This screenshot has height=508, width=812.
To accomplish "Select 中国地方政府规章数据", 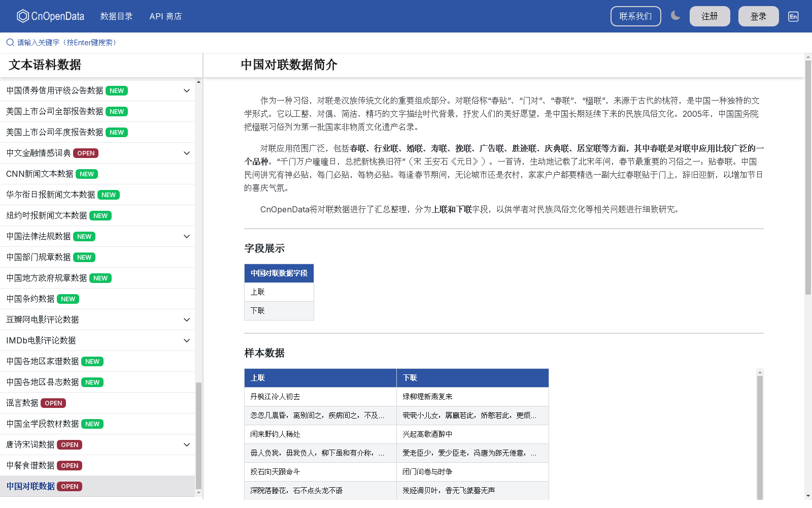I will click(97, 278).
